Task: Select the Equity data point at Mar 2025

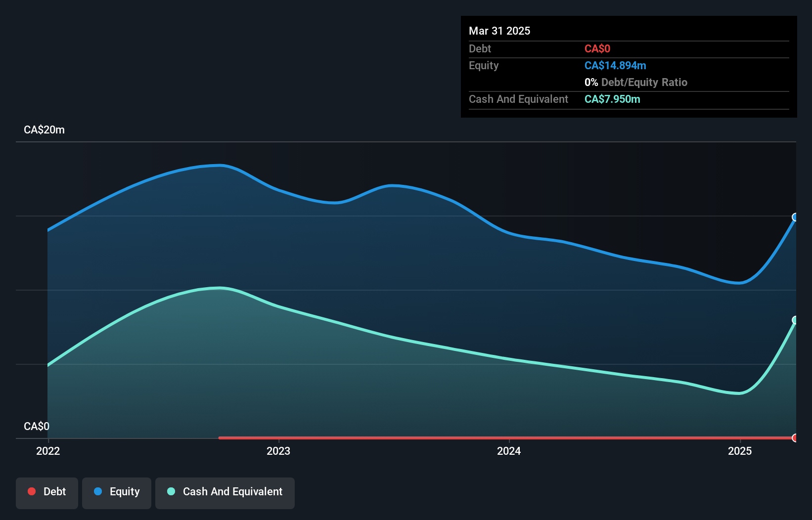Action: tap(795, 217)
